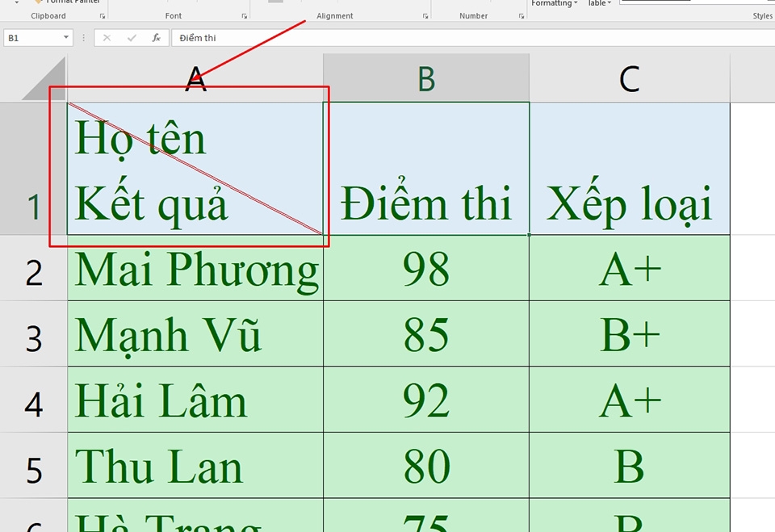
Task: Select column B header
Action: coord(426,78)
